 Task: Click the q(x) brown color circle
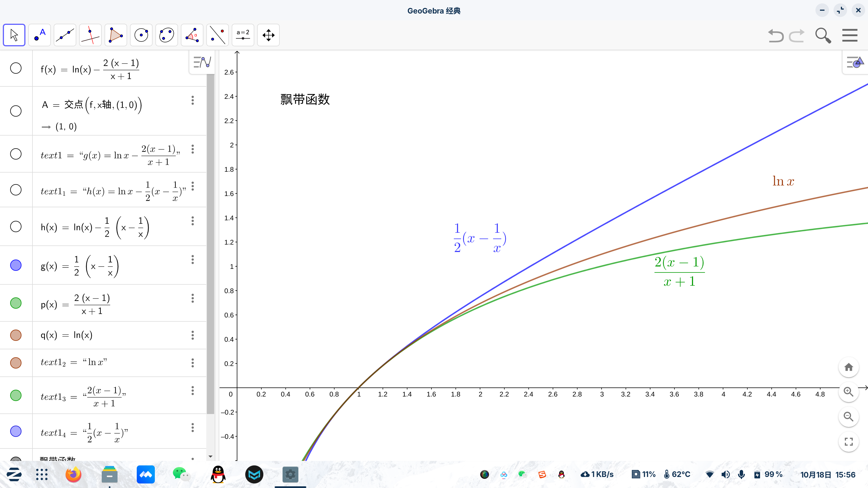click(16, 335)
